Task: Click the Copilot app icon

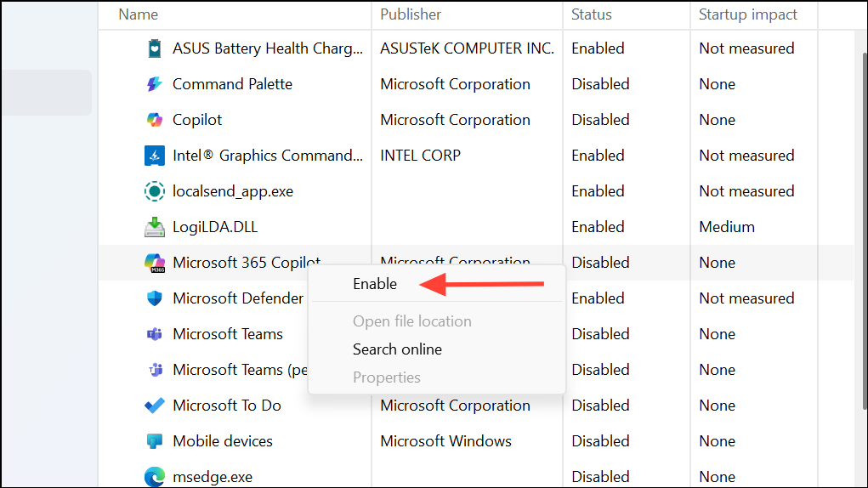Action: [155, 120]
